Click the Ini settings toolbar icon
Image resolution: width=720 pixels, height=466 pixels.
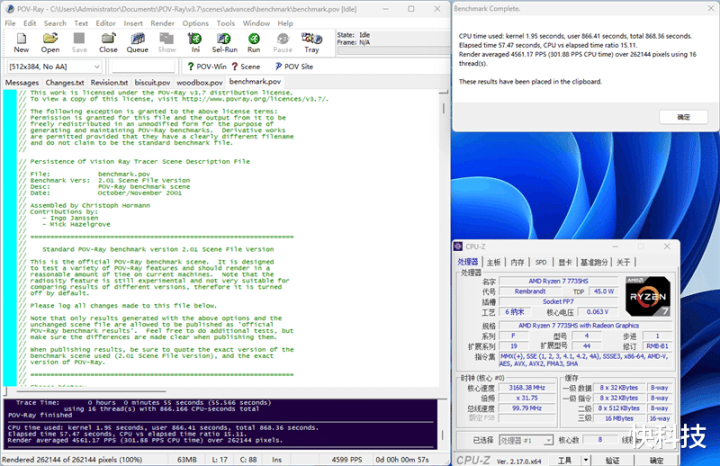pyautogui.click(x=196, y=42)
